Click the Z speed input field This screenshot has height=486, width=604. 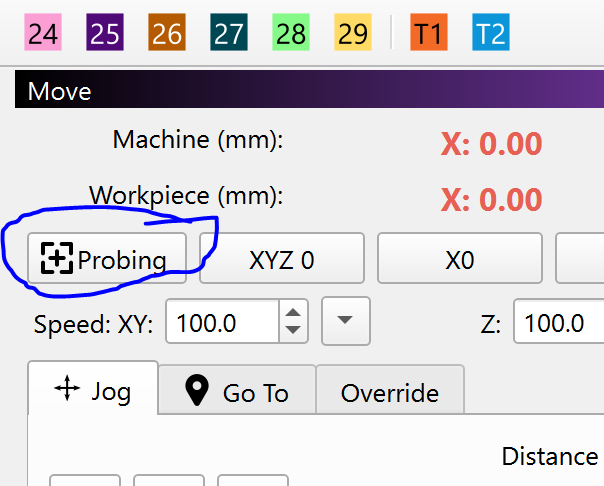558,323
